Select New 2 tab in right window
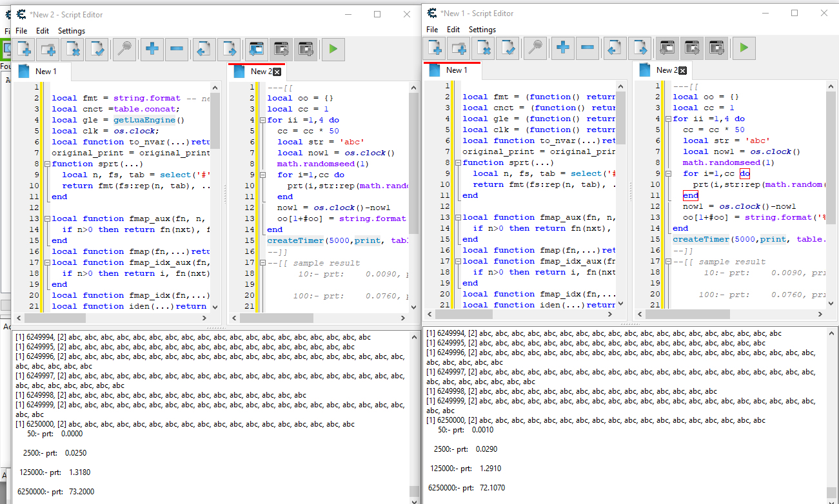This screenshot has height=504, width=839. (x=662, y=70)
